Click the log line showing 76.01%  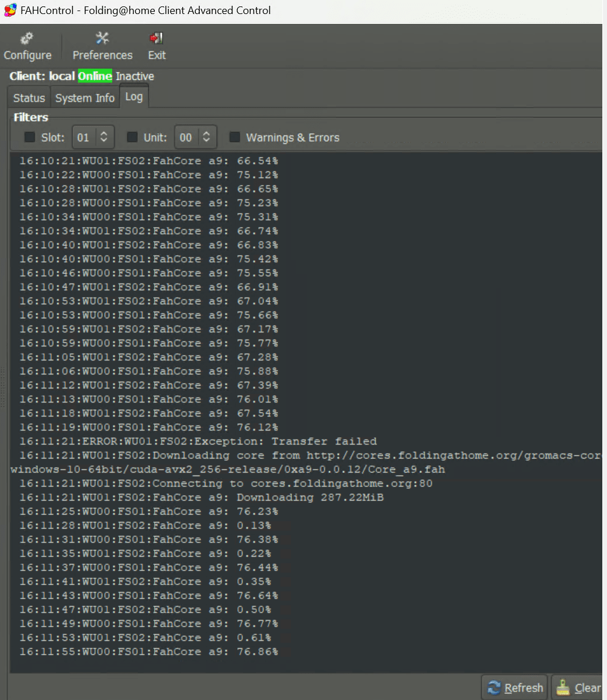click(x=148, y=399)
